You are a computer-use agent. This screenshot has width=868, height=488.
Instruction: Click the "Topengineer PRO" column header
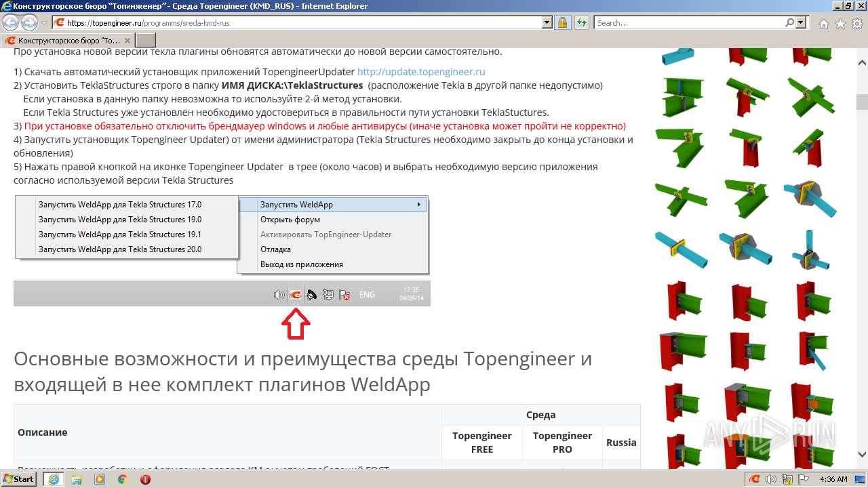(x=562, y=442)
